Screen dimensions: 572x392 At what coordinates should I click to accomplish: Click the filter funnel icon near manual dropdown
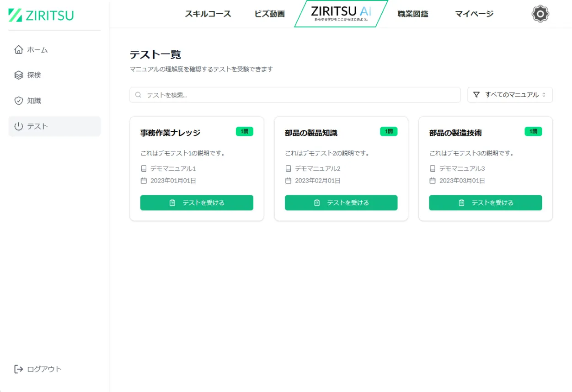pyautogui.click(x=476, y=95)
